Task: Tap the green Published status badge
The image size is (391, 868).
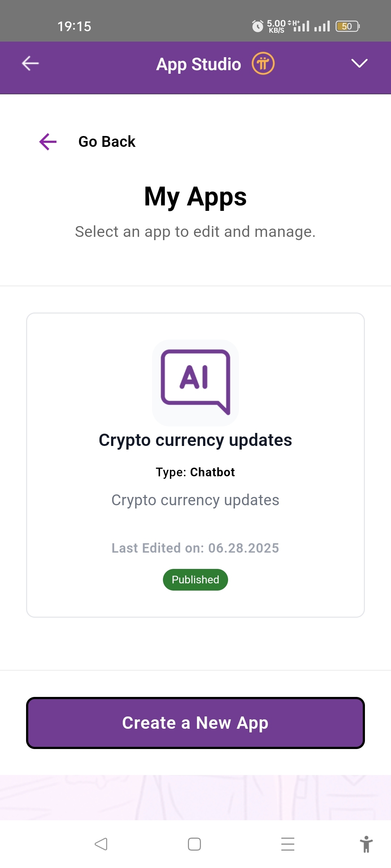Action: tap(195, 580)
